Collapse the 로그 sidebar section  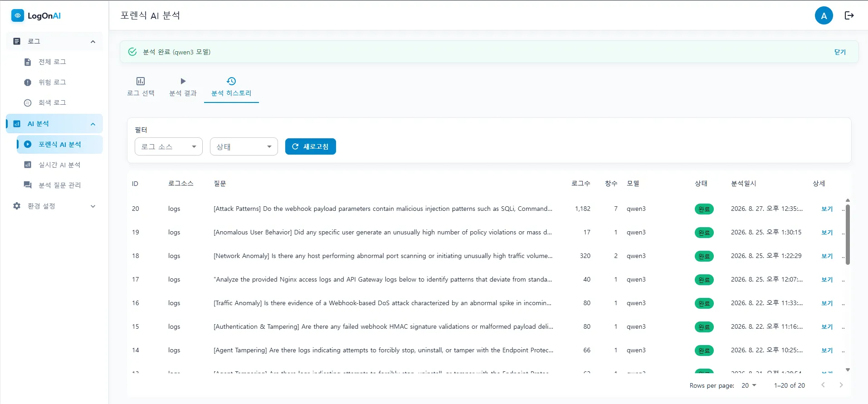93,41
